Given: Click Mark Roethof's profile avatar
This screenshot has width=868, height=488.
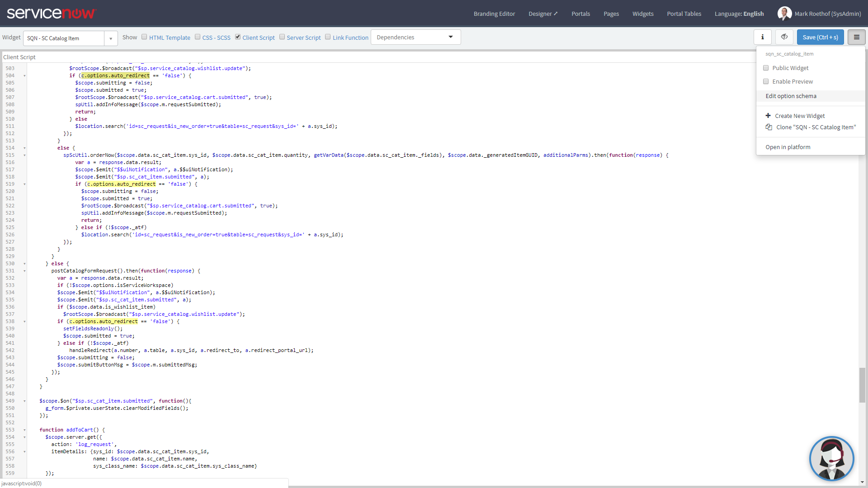Looking at the screenshot, I should [784, 14].
